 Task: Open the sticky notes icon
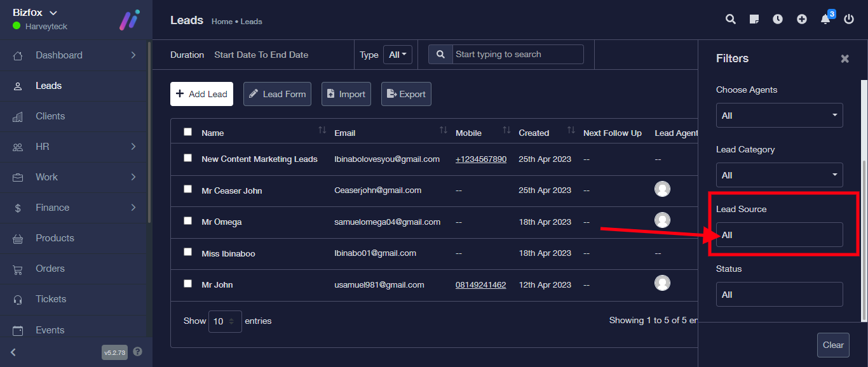click(x=754, y=19)
